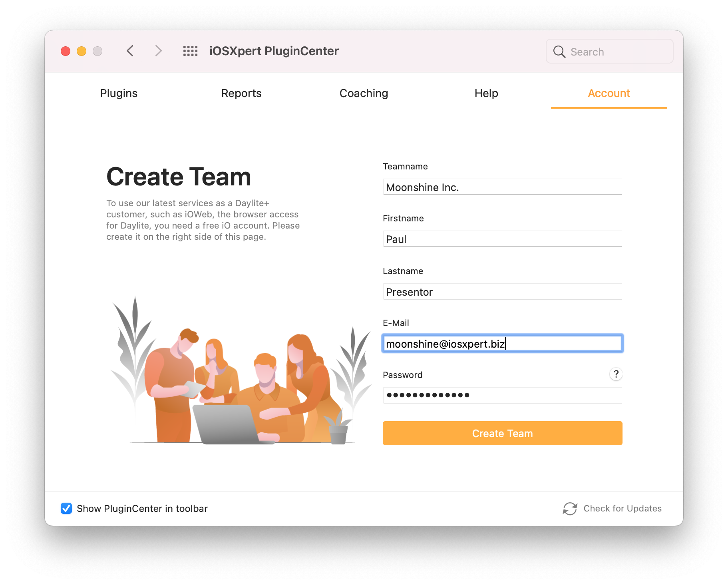The image size is (728, 585).
Task: Focus the Search field
Action: pyautogui.click(x=609, y=52)
